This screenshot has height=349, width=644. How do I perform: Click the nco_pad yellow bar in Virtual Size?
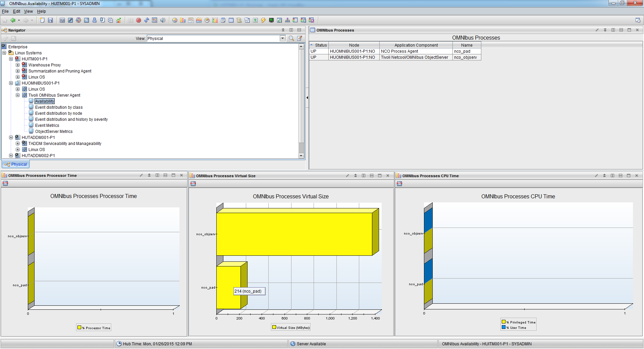tap(228, 287)
